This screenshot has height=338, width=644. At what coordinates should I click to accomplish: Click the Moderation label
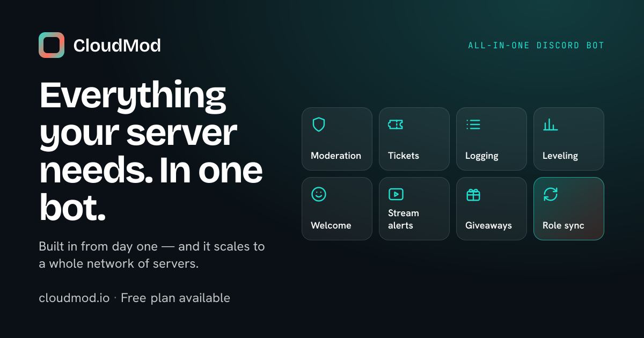[x=336, y=156]
